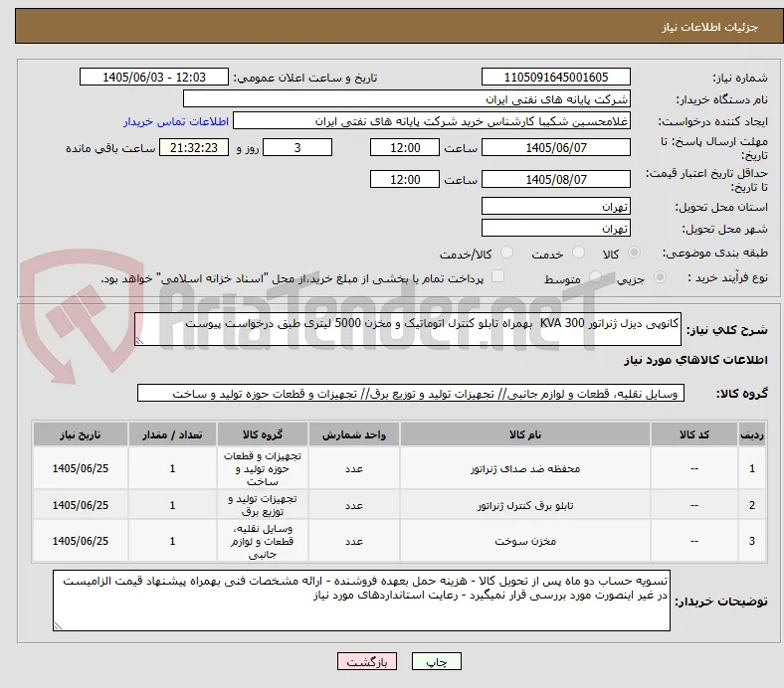The height and width of the screenshot is (688, 784).
Task: Click the response deadline date 1405/06/07 field
Action: (556, 147)
